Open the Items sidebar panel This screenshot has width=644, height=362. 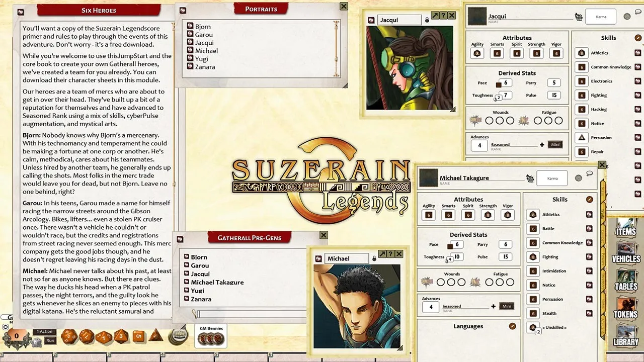[x=625, y=228]
